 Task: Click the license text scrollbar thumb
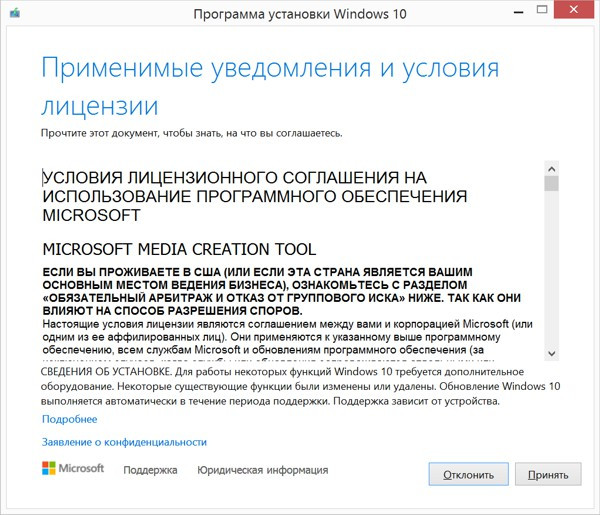point(551,184)
